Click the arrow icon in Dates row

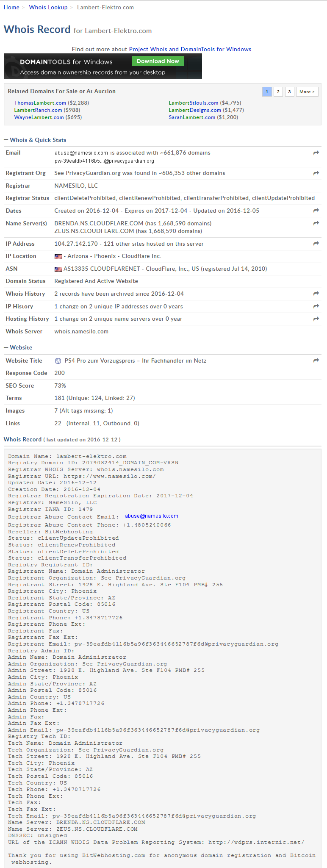point(316,211)
